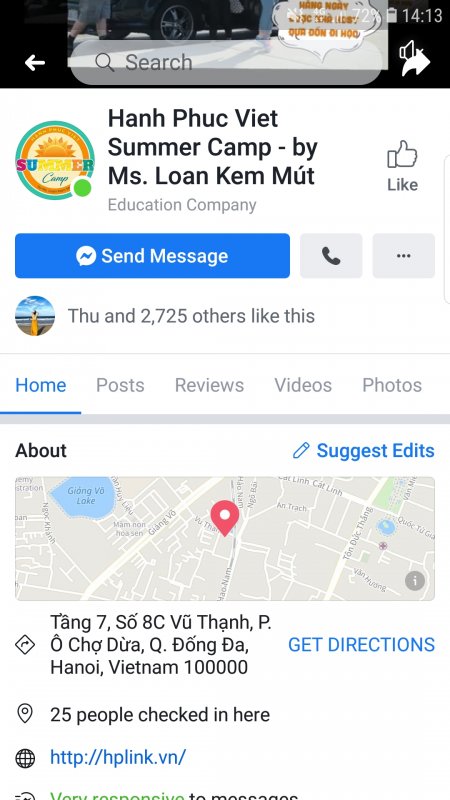Tap the website globe icon
The width and height of the screenshot is (450, 800).
click(x=25, y=758)
